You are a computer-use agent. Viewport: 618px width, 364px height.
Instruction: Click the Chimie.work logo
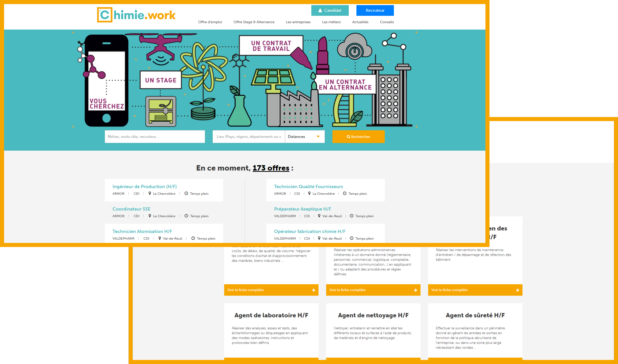click(x=136, y=15)
